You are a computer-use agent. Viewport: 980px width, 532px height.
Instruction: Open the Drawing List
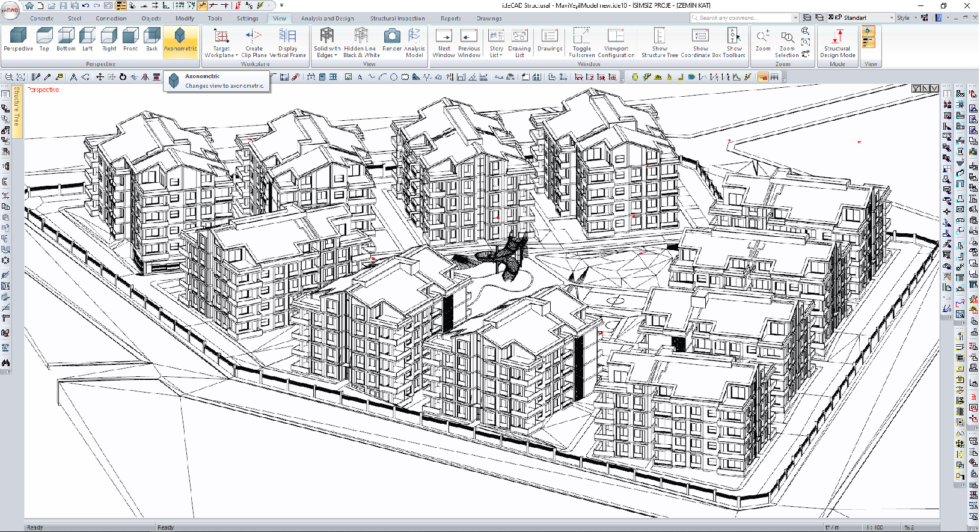click(x=519, y=43)
